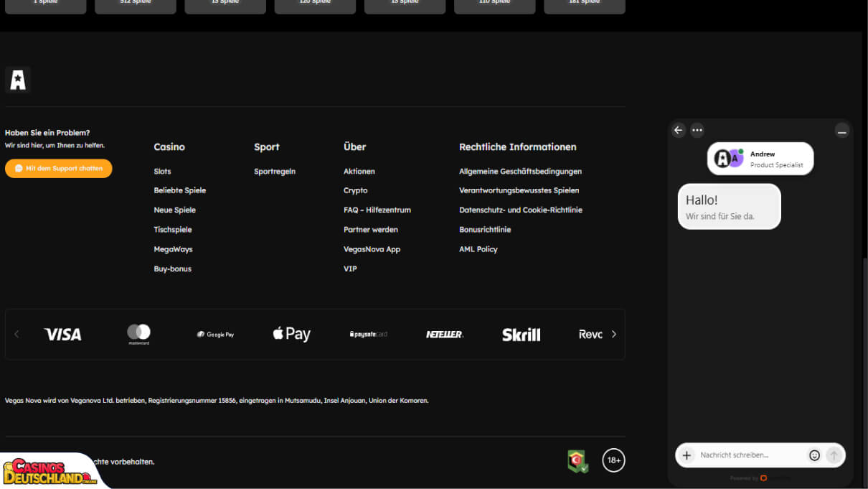Open Sportregeln link
Viewport: 868px width, 489px height.
[275, 172]
